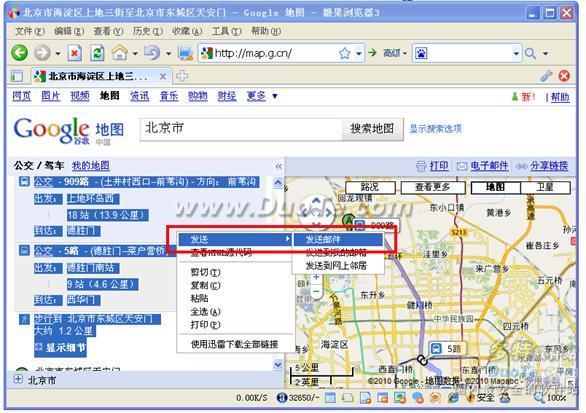Click the directions list scroll-up arrow
The image size is (586, 413).
coord(278,183)
